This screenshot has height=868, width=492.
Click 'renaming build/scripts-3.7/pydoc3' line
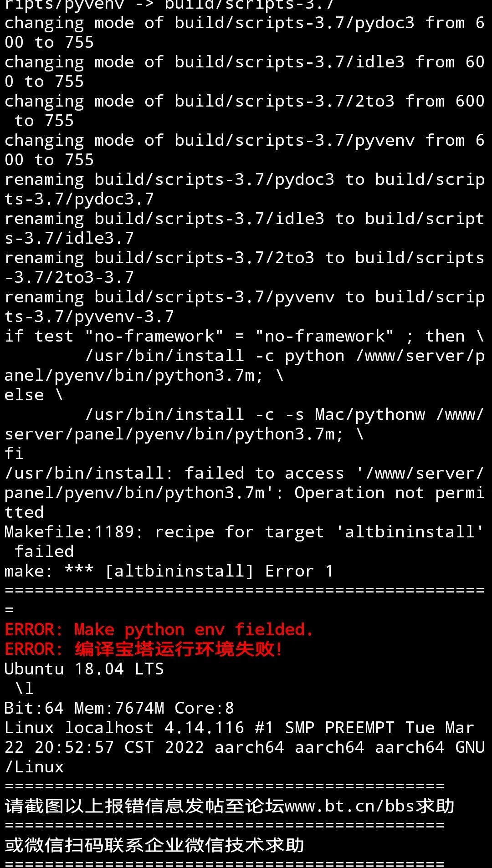[244, 189]
